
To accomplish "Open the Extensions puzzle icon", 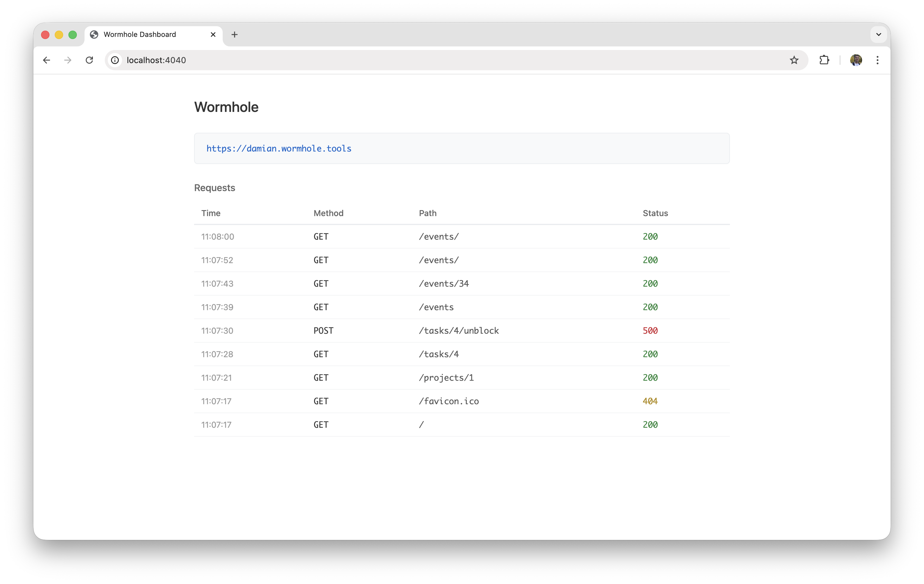I will point(824,60).
